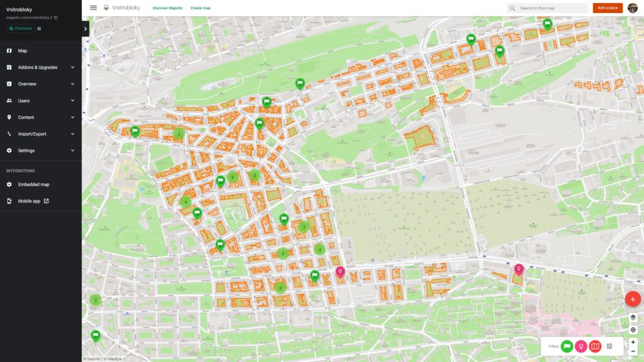The width and height of the screenshot is (644, 362).
Task: Open the gear icon beside Published
Action: 39,29
